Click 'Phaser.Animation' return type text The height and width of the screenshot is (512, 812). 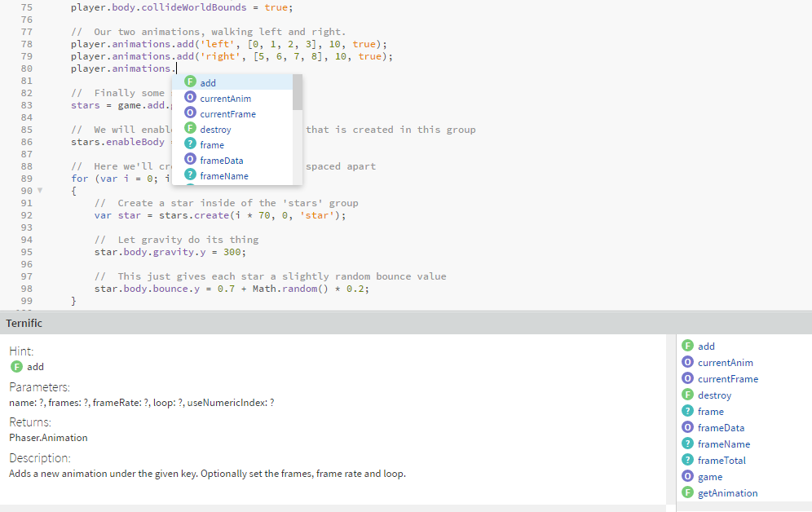point(48,438)
